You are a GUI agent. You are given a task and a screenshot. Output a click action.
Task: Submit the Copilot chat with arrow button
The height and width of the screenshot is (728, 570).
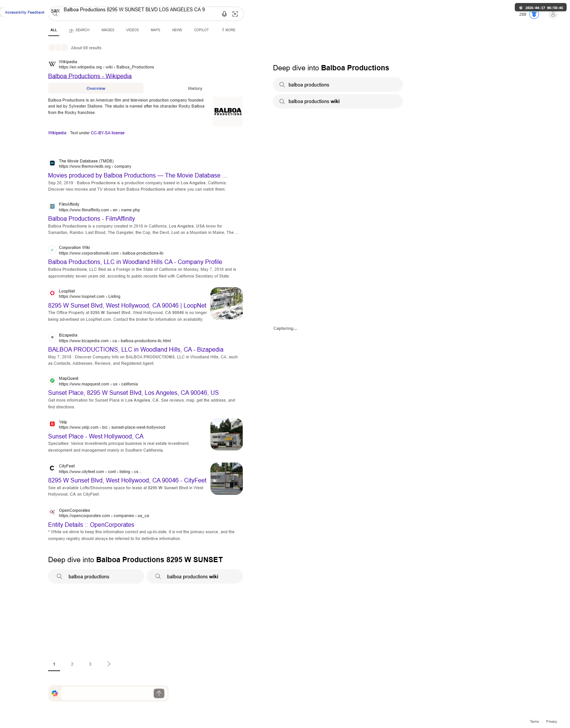[159, 693]
